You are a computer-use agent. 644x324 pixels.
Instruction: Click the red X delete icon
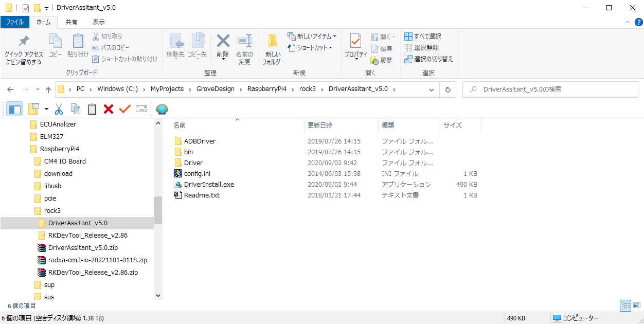click(109, 109)
